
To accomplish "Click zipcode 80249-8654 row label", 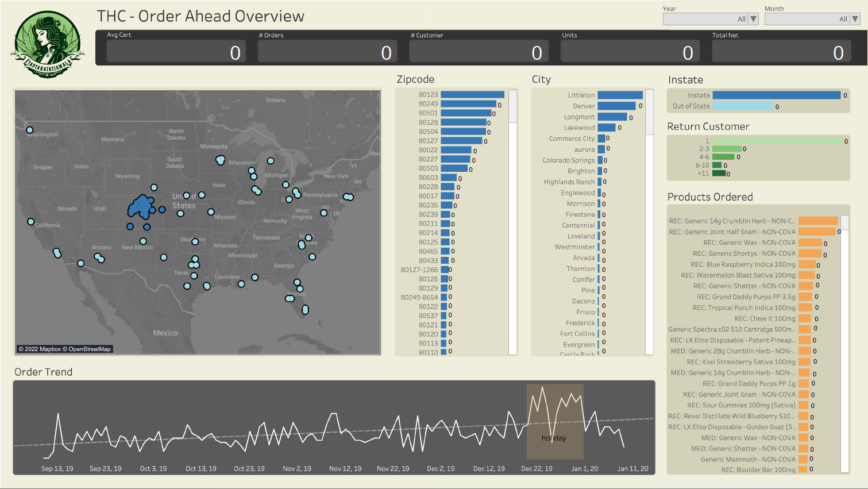I will pos(419,297).
